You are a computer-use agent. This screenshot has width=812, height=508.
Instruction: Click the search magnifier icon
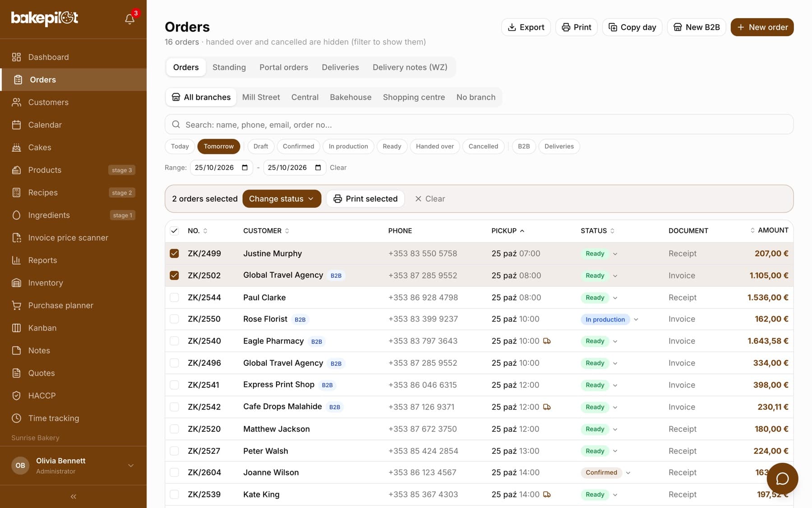tap(176, 124)
